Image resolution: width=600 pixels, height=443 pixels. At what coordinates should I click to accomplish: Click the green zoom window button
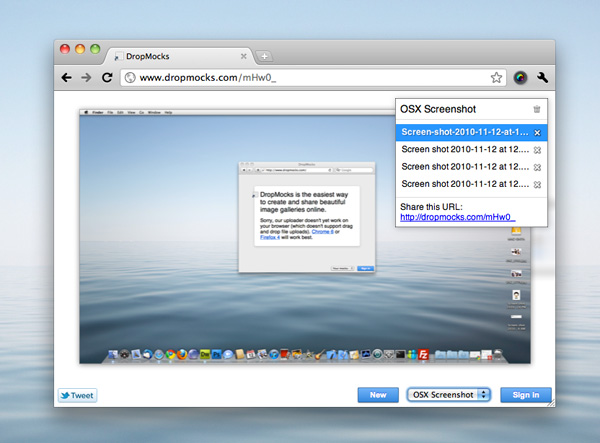pos(95,49)
